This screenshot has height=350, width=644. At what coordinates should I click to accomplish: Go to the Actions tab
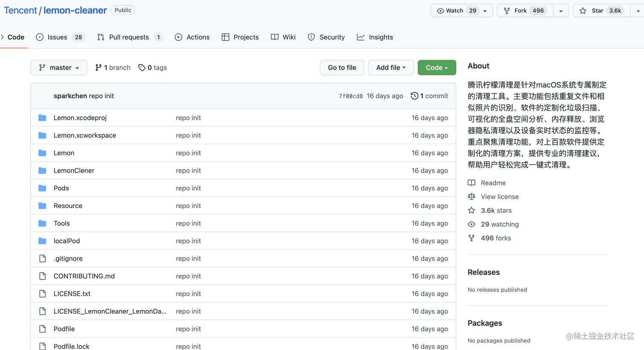(x=192, y=37)
